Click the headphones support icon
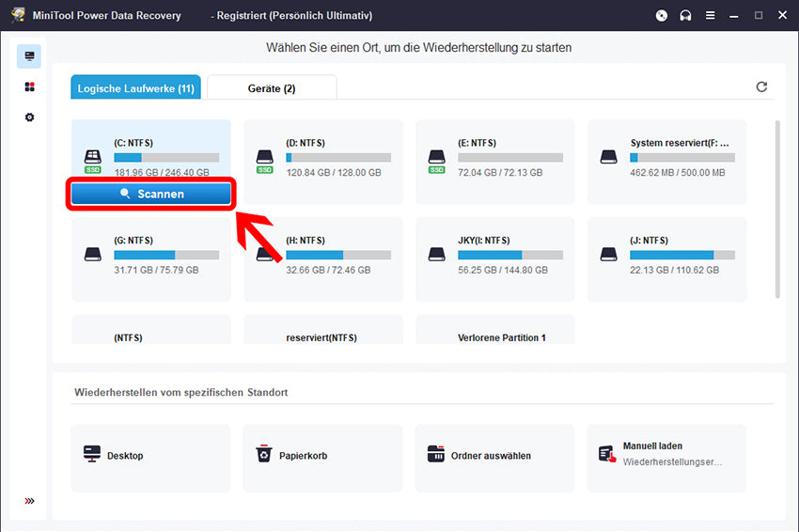 point(686,15)
